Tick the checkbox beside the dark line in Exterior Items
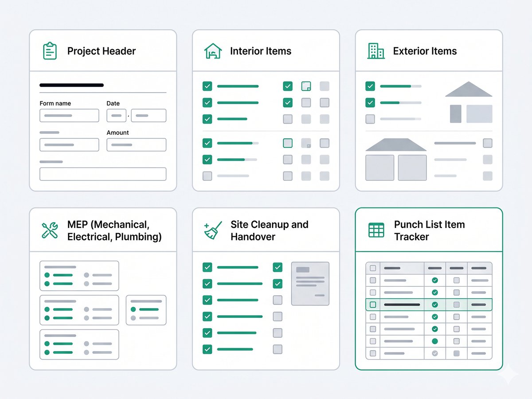Screen dimensions: 532x399 (x=488, y=143)
